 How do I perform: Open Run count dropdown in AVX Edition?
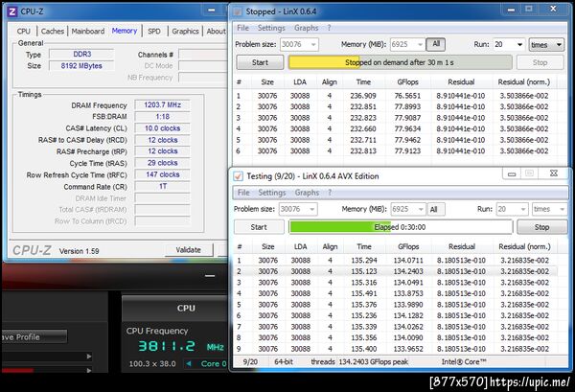click(523, 209)
